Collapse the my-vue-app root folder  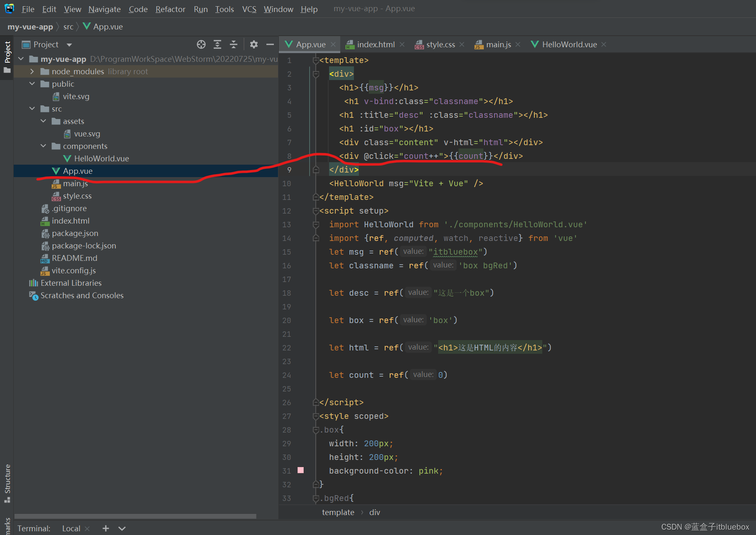(x=21, y=59)
